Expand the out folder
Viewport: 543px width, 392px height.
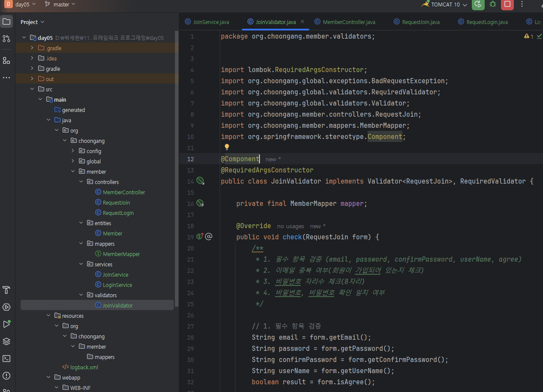(32, 79)
